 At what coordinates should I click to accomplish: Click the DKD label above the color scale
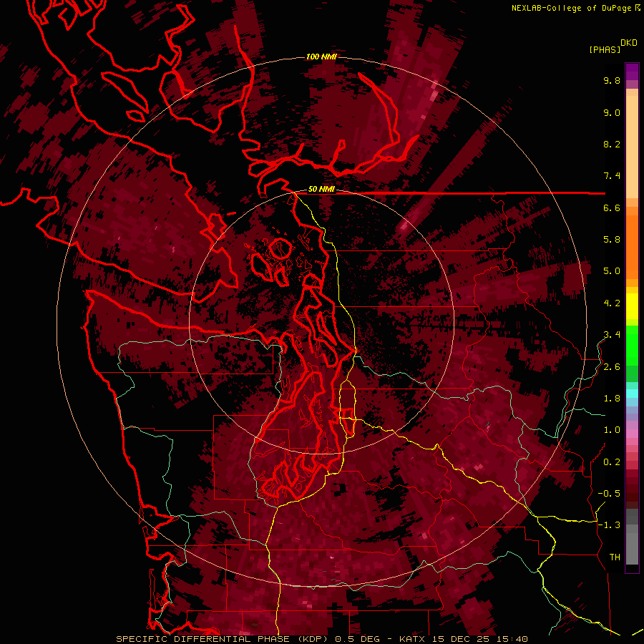click(629, 43)
